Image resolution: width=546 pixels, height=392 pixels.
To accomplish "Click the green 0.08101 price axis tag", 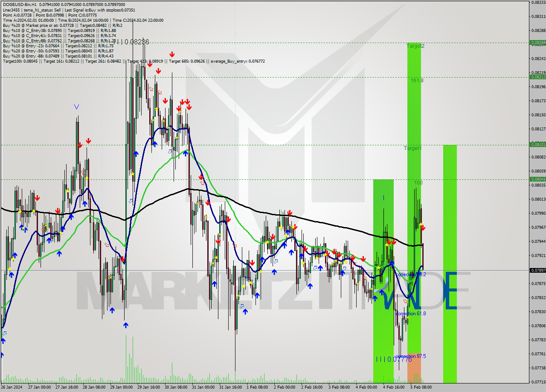I will [537, 144].
